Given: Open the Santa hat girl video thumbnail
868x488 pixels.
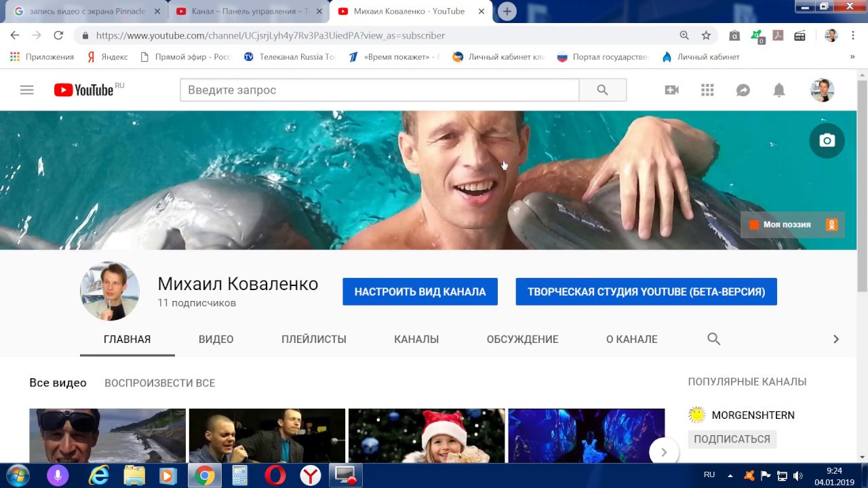Looking at the screenshot, I should [427, 436].
